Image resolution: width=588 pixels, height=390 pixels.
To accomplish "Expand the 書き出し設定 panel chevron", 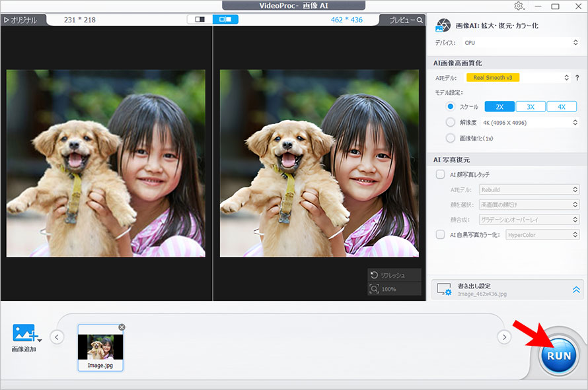I will [x=576, y=290].
